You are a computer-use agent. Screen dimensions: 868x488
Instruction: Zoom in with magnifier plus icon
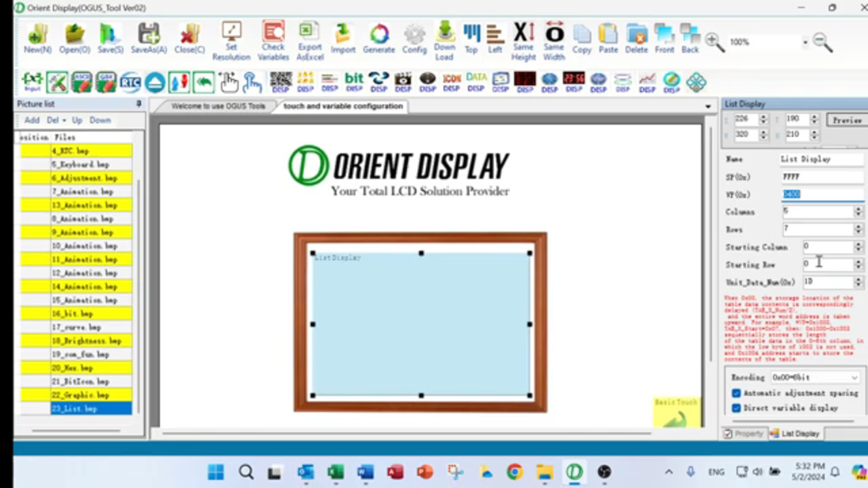click(714, 42)
